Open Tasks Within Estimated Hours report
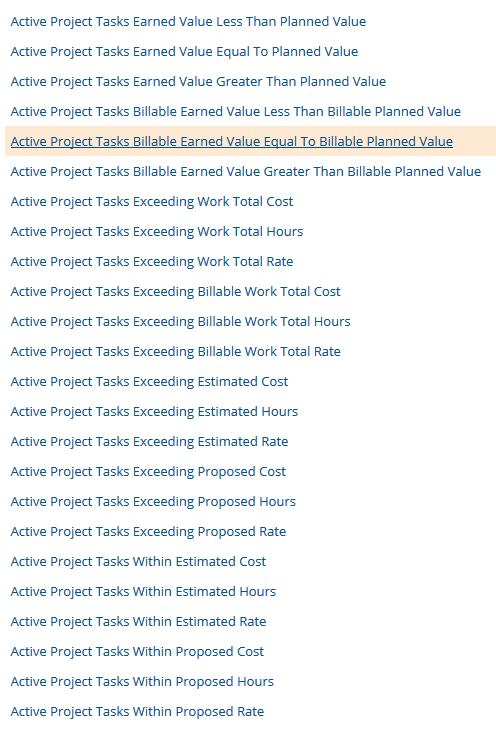Image resolution: width=496 pixels, height=741 pixels. point(143,592)
